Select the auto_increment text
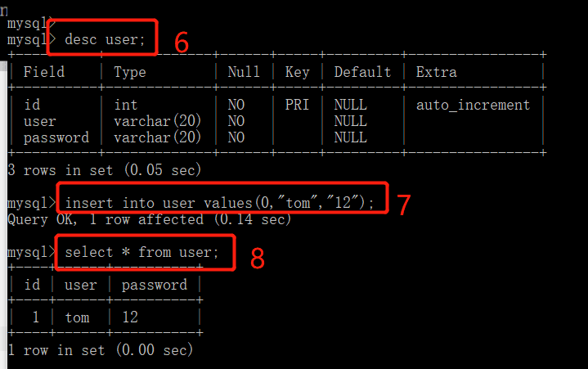 click(473, 105)
